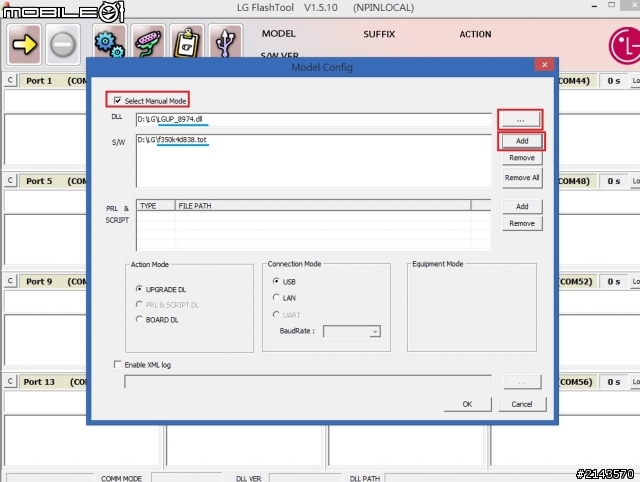Click the COM56 port label
Viewport: 640px width, 482px height.
point(576,382)
